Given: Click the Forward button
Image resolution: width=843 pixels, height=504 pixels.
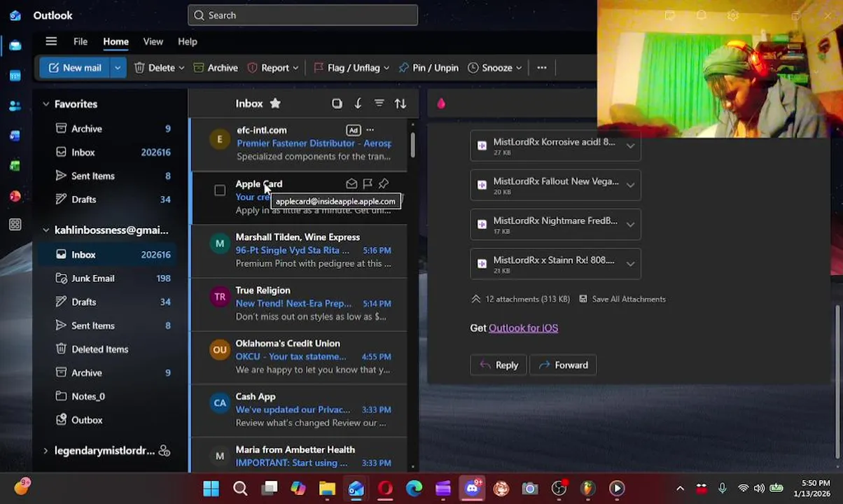Looking at the screenshot, I should [x=563, y=365].
